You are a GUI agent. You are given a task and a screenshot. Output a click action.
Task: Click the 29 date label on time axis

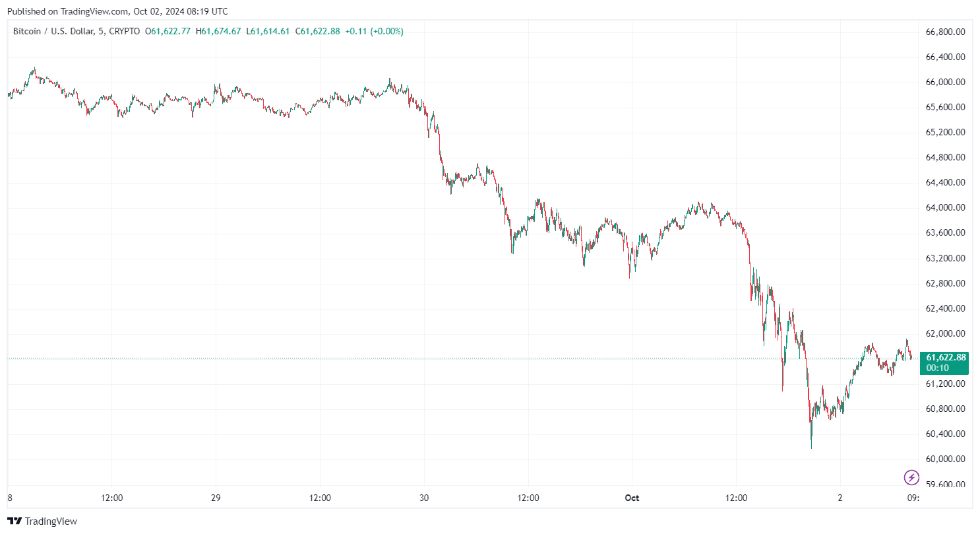click(216, 498)
